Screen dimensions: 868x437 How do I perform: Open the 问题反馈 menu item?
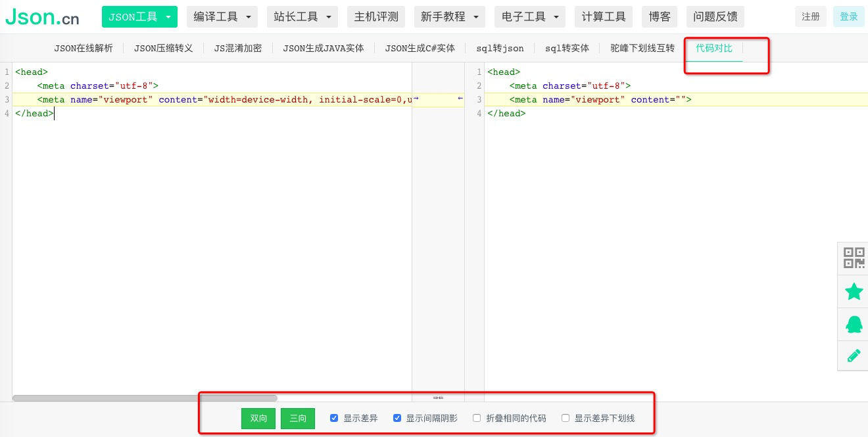tap(715, 17)
